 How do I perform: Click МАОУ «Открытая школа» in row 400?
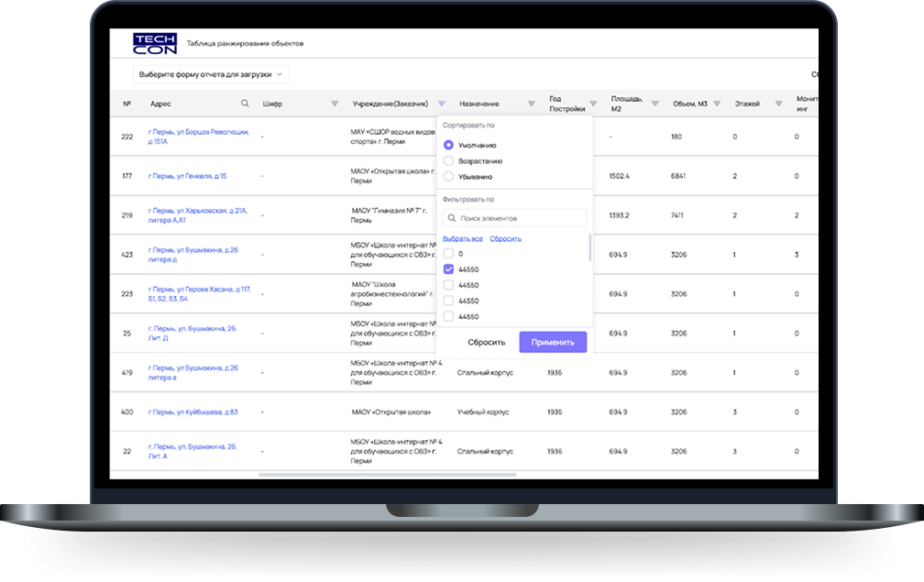pyautogui.click(x=391, y=412)
